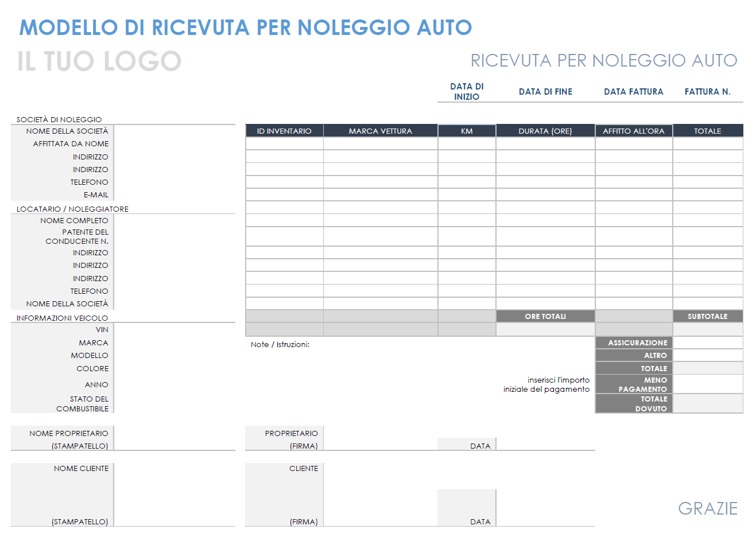Viewport: 756px width, 545px height.
Task: Select the SOCIETÀ DI NOLEGGIO section label
Action: pyautogui.click(x=59, y=119)
